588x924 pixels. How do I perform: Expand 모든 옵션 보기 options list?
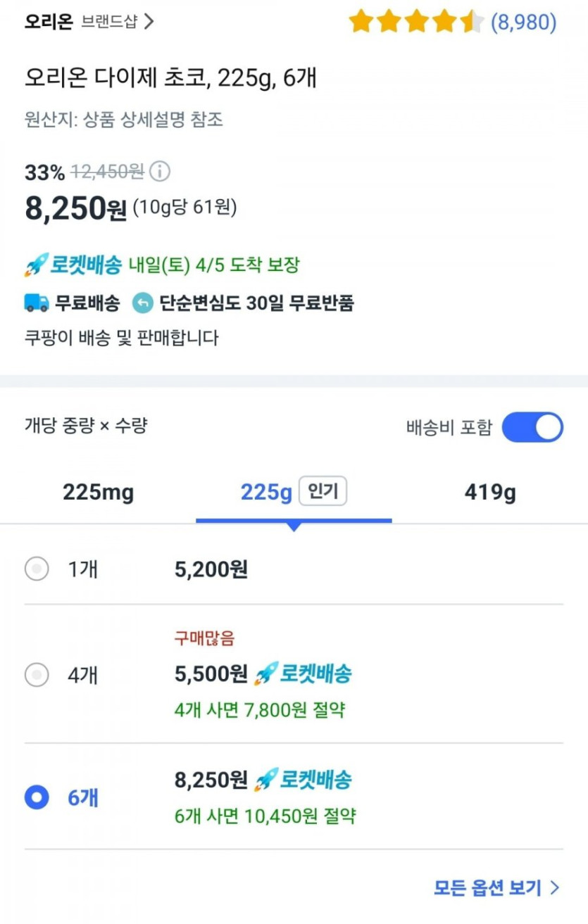(x=496, y=887)
